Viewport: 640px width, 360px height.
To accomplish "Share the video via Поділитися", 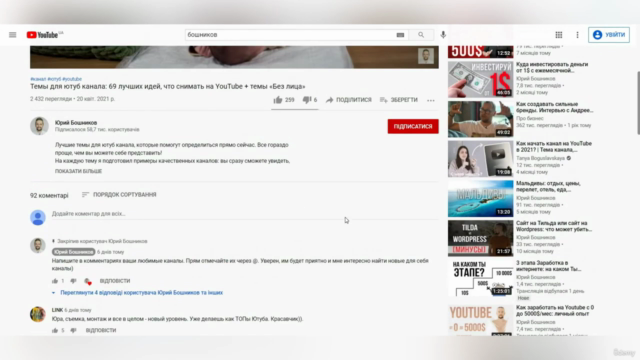I will [x=349, y=100].
